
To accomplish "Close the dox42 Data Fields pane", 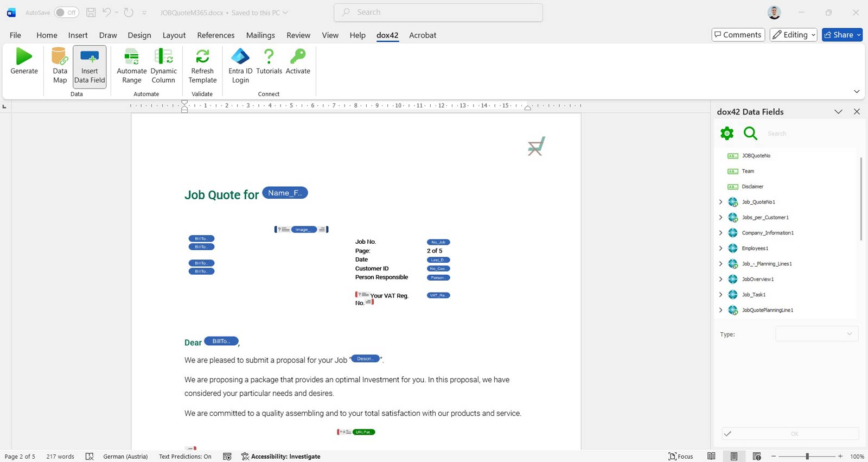I will click(x=857, y=112).
